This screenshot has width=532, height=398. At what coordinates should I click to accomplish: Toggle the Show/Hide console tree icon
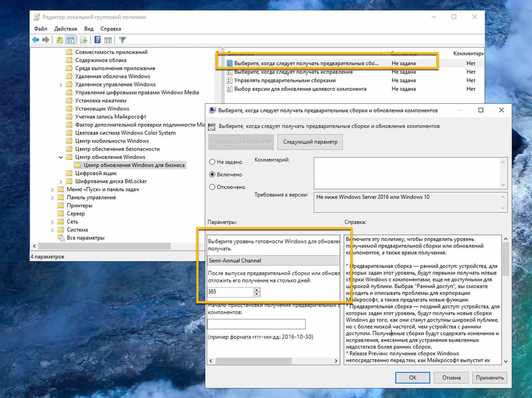[x=70, y=40]
